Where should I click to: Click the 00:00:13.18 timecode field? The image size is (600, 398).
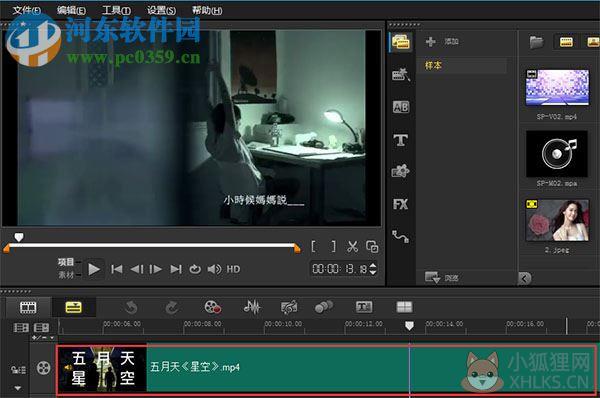coord(339,269)
